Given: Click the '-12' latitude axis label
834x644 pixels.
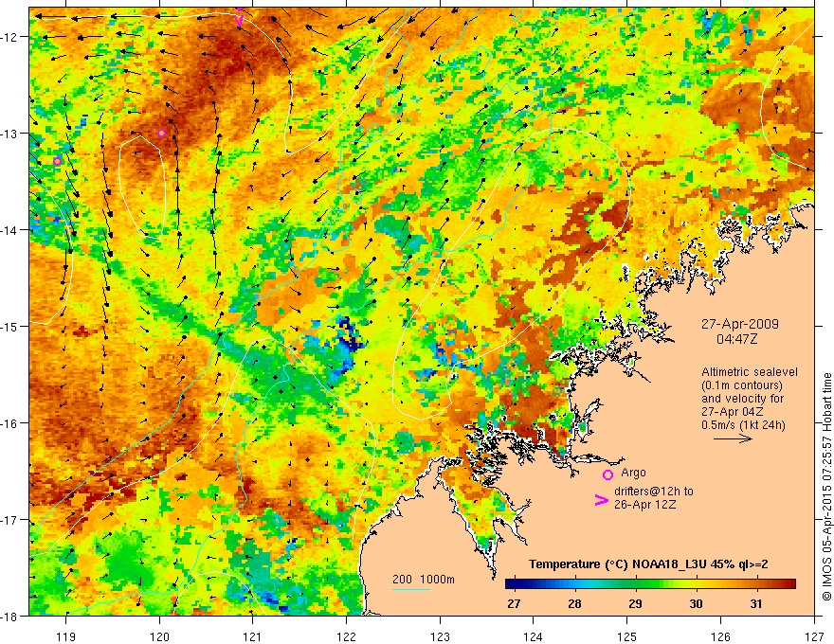Looking at the screenshot, I should [9, 37].
